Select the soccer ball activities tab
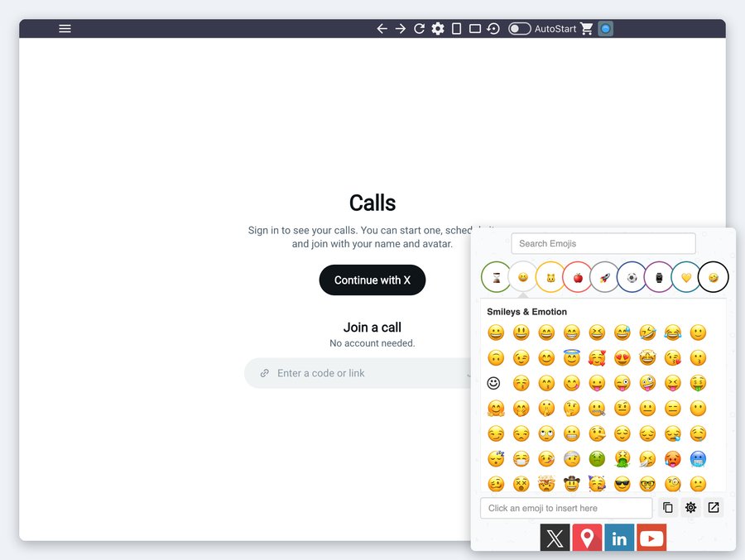This screenshot has width=745, height=560. [x=632, y=277]
